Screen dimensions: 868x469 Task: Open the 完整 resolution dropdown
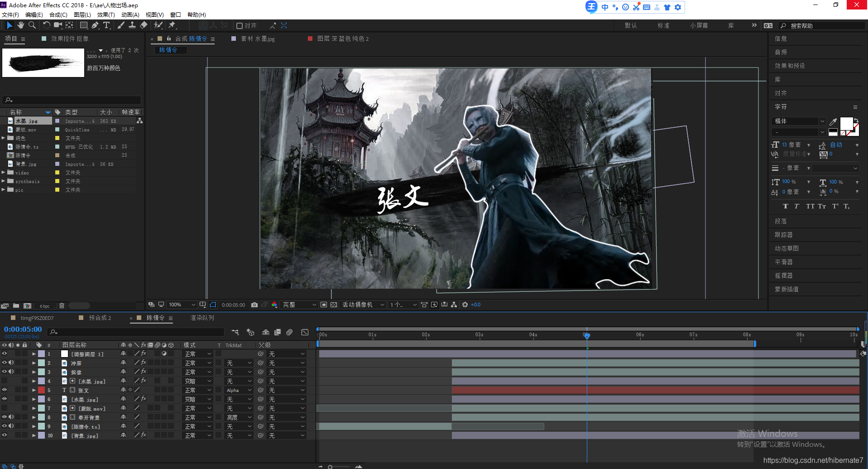click(299, 305)
